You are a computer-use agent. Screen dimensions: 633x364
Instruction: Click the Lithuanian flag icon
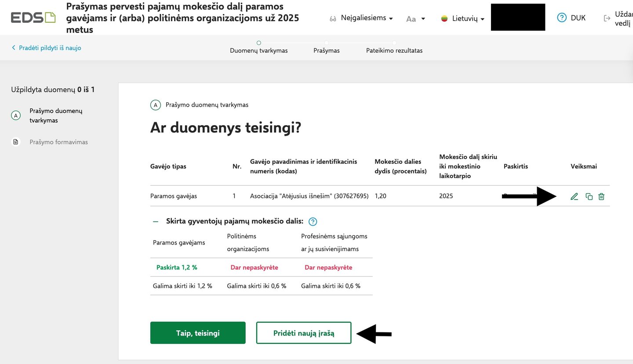444,19
